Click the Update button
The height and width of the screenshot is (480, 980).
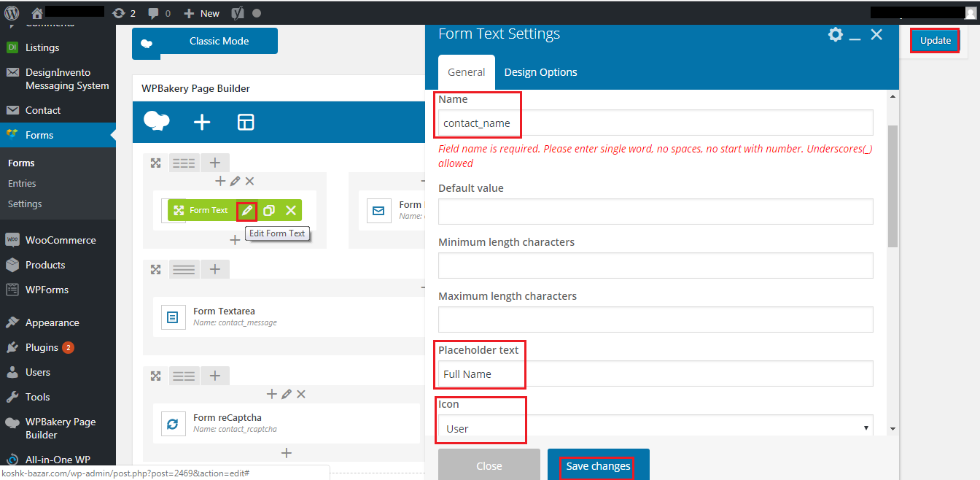click(935, 40)
